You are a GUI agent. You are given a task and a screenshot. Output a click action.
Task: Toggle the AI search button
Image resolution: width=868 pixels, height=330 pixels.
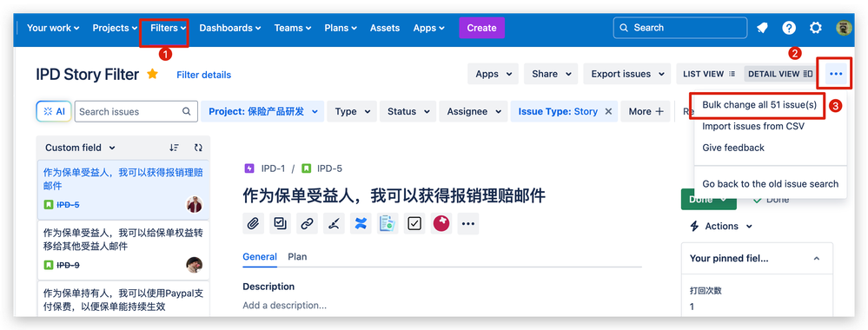coord(54,111)
